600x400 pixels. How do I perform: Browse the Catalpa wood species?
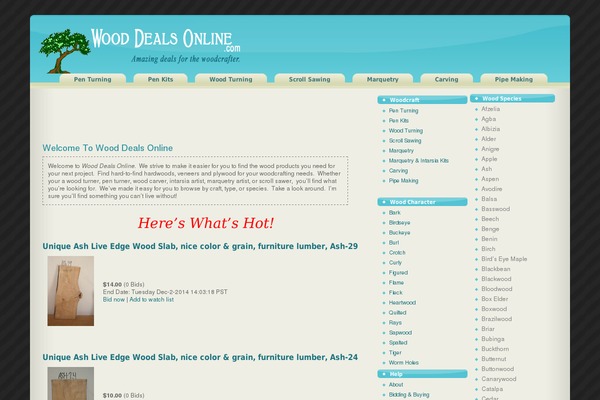point(492,389)
